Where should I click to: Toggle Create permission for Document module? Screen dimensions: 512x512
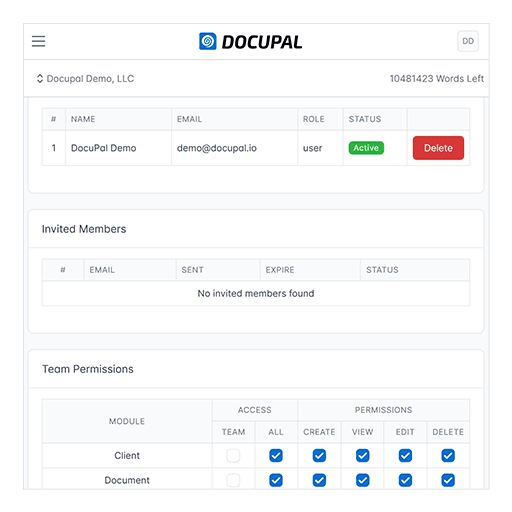319,480
